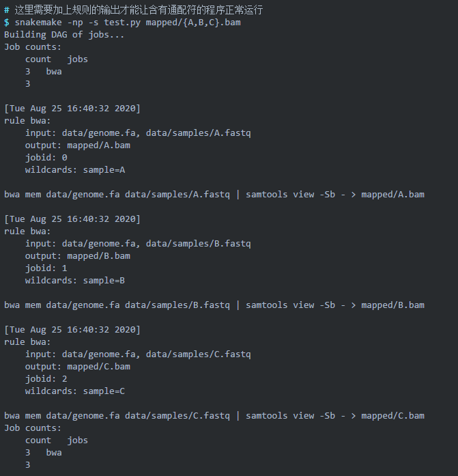Click the $ prompt symbol
The height and width of the screenshot is (476, 458).
pyautogui.click(x=7, y=23)
